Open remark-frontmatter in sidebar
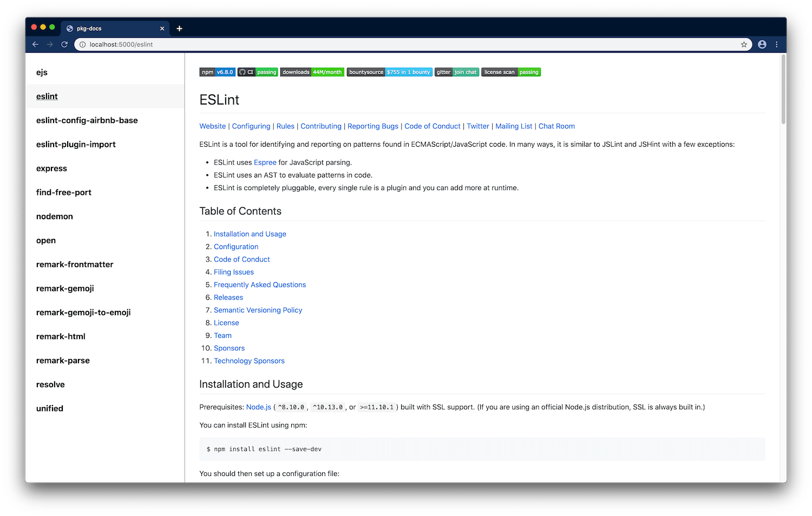The image size is (812, 516). coord(105,264)
